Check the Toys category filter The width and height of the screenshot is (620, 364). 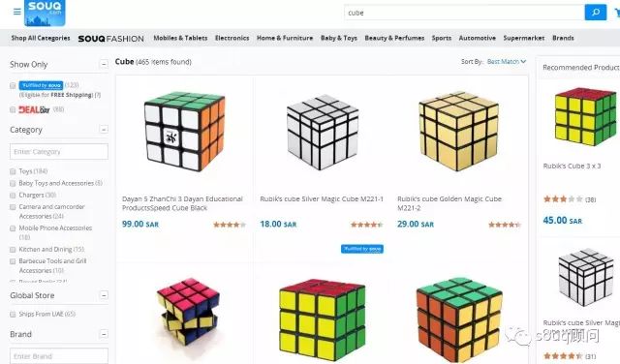pos(13,171)
